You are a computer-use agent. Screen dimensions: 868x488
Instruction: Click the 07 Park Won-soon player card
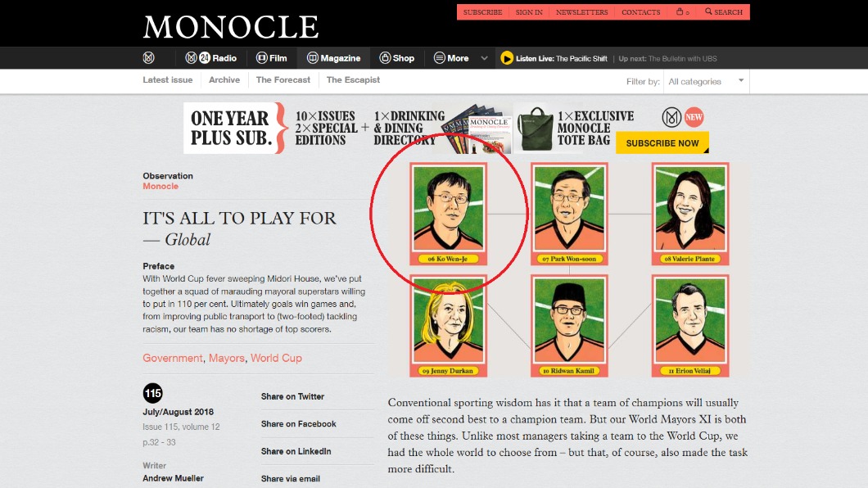pos(569,215)
